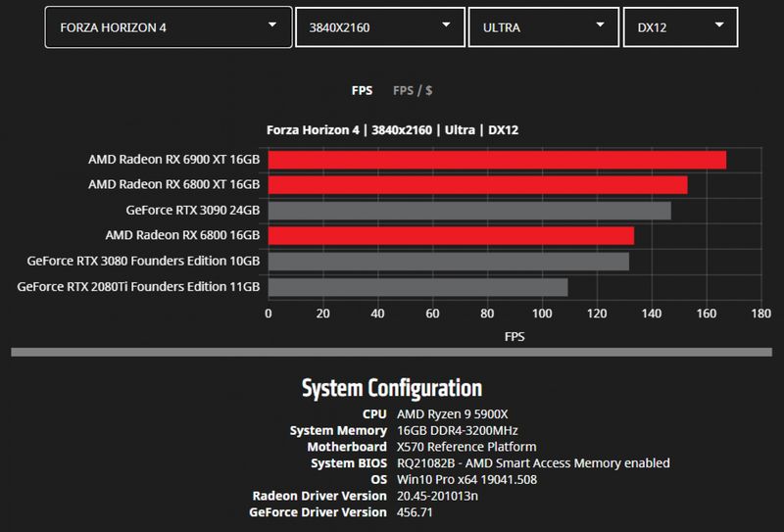Click the arrow icon in the DX12 selector
This screenshot has height=532, width=784.
point(719,24)
